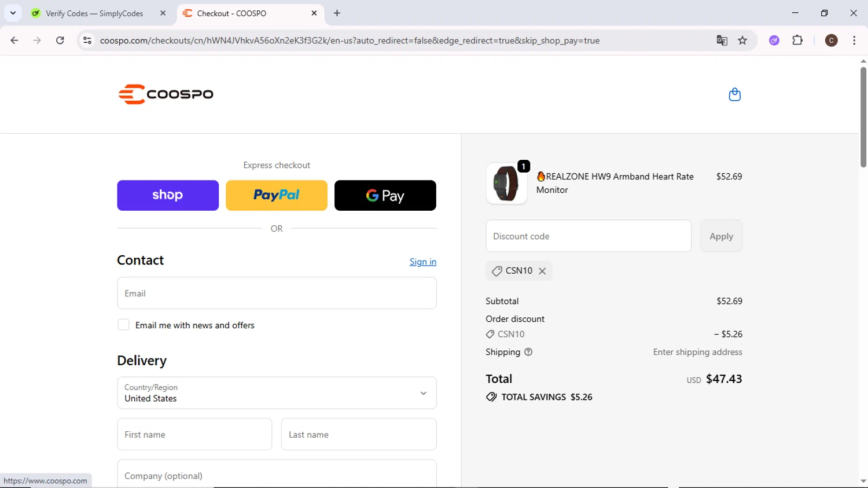Choose Google Pay express checkout

click(385, 195)
